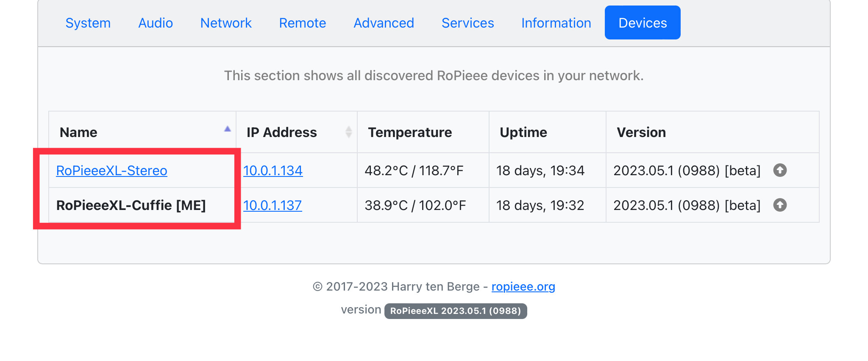Select the Advanced tab
The width and height of the screenshot is (868, 361).
click(384, 23)
